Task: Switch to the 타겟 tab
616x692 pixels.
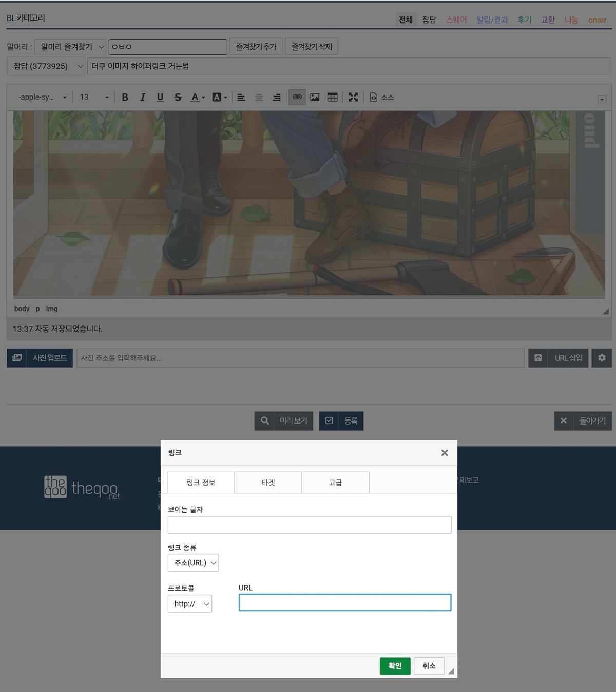Action: pos(268,483)
